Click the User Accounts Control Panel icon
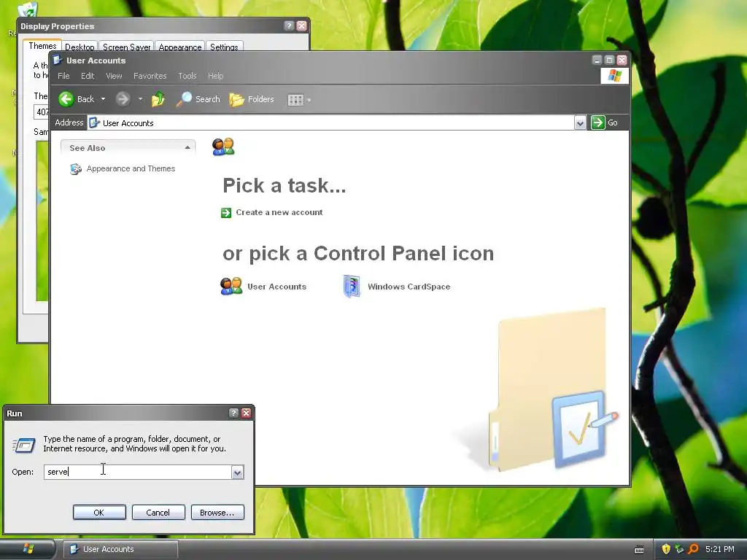This screenshot has width=747, height=560. (231, 286)
